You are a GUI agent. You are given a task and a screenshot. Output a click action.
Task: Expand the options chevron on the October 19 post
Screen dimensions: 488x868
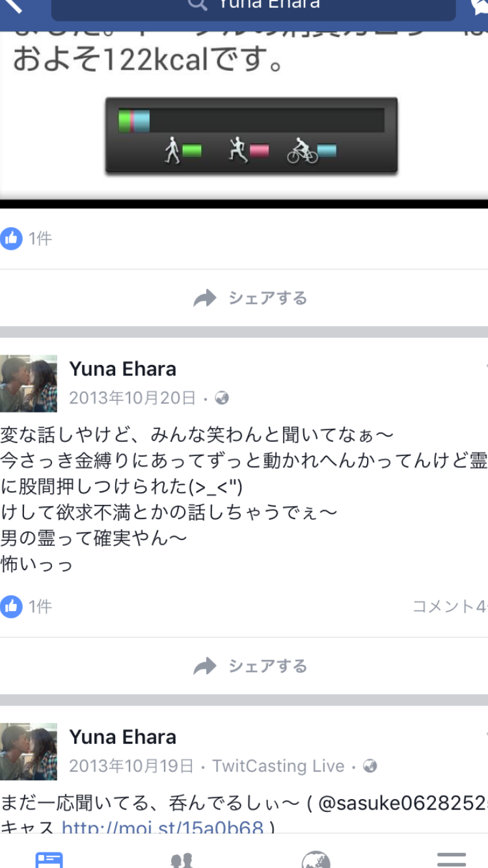point(485,735)
